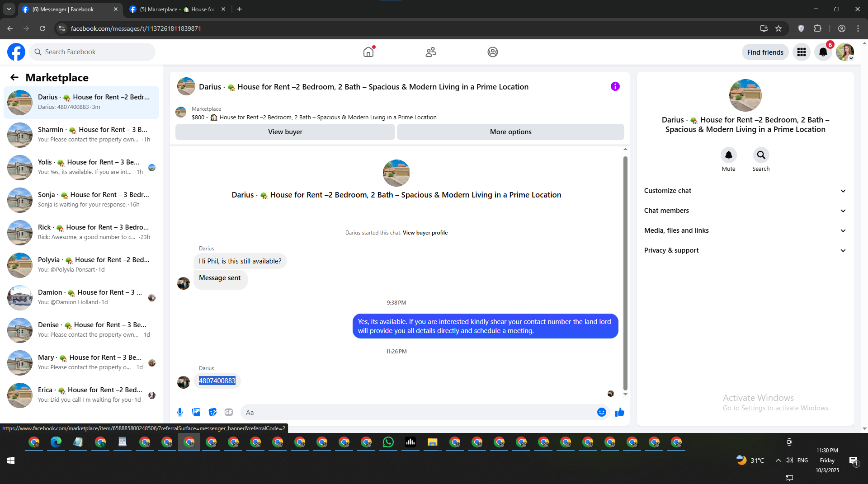Viewport: 868px width, 484px height.
Task: Choose a sticker from the sticker icon
Action: pos(212,412)
